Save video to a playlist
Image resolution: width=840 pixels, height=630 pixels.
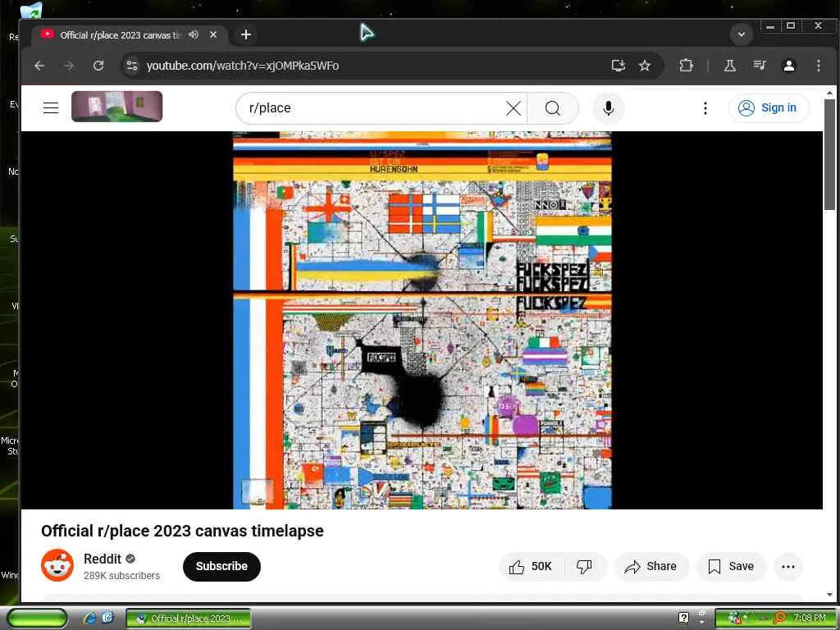tap(731, 566)
